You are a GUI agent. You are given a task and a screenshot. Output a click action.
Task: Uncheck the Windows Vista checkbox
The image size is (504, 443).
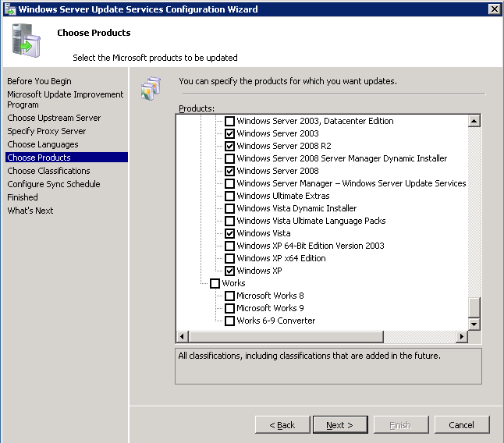coord(229,233)
